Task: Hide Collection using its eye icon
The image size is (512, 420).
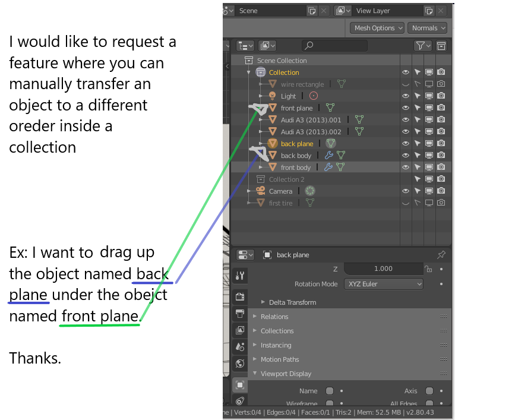Action: tap(406, 72)
